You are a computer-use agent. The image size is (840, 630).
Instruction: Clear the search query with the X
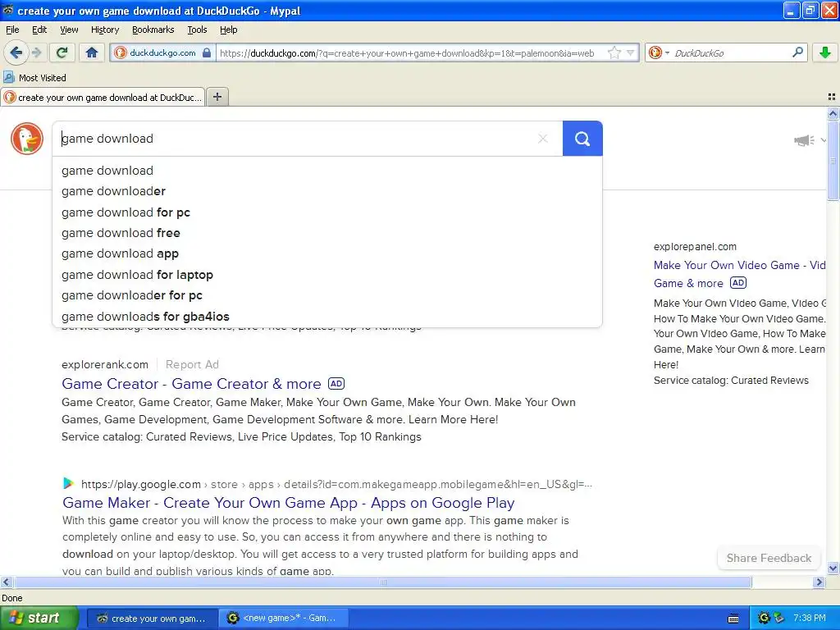tap(543, 139)
